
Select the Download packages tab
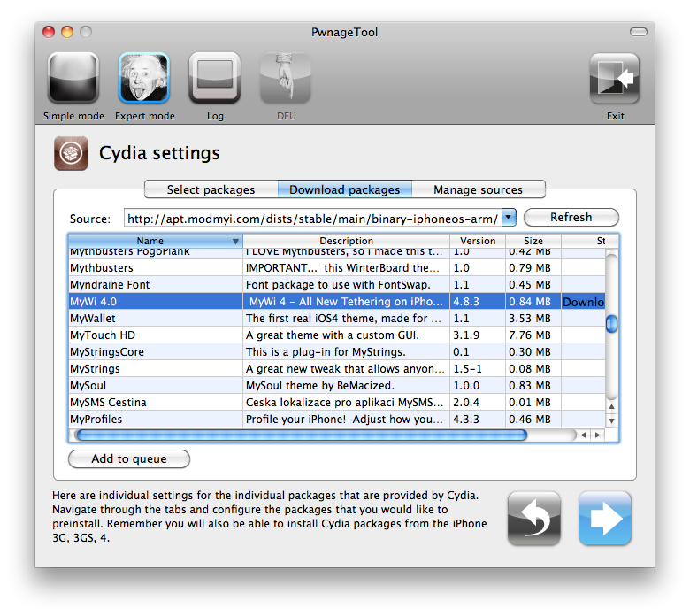(344, 189)
